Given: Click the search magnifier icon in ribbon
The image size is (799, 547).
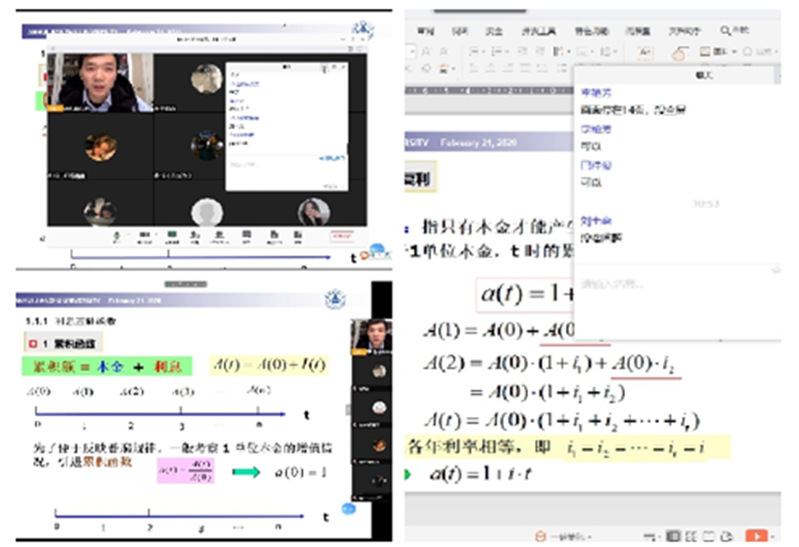Looking at the screenshot, I should click(725, 30).
